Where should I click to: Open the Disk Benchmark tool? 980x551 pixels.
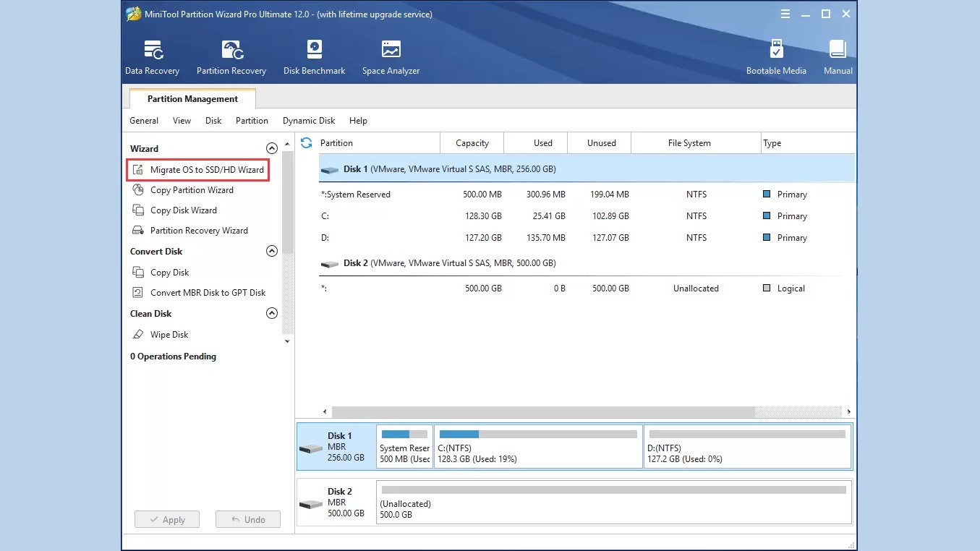314,57
